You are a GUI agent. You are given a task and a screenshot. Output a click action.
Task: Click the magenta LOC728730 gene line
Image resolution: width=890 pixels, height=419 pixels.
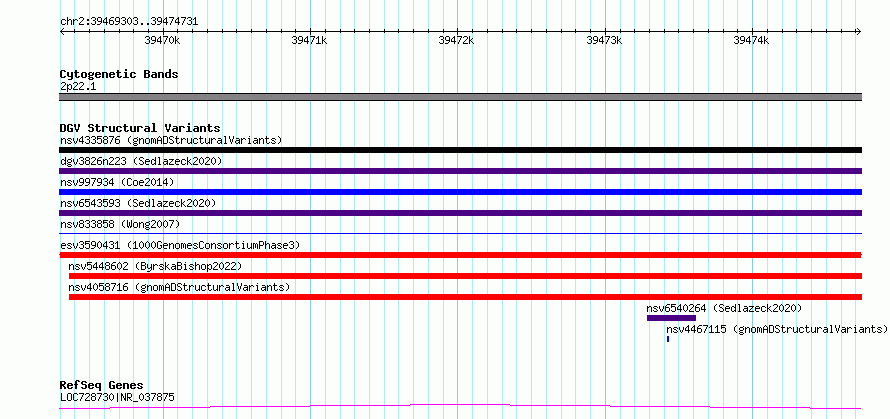tap(460, 407)
